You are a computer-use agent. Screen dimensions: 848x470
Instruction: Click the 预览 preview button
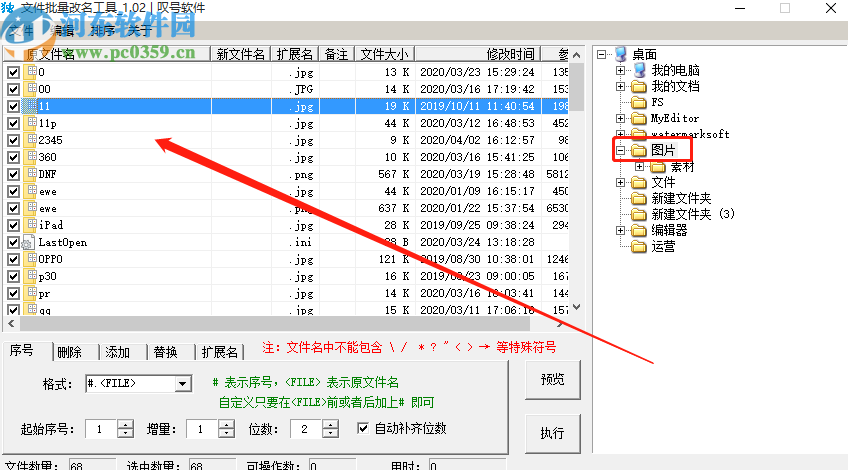tap(553, 380)
